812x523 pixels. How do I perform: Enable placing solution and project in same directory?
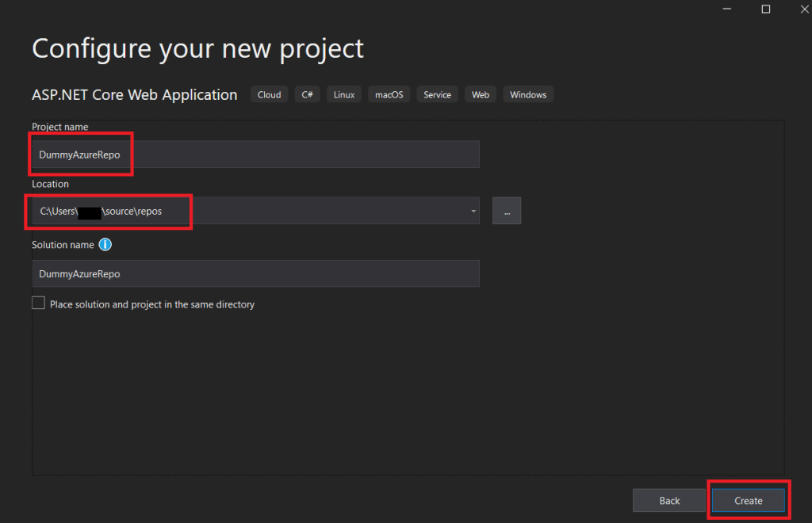pyautogui.click(x=39, y=303)
